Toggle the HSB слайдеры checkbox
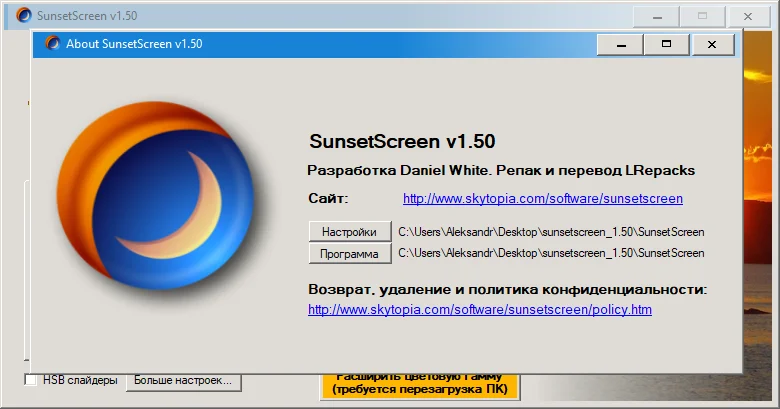 pyautogui.click(x=30, y=380)
